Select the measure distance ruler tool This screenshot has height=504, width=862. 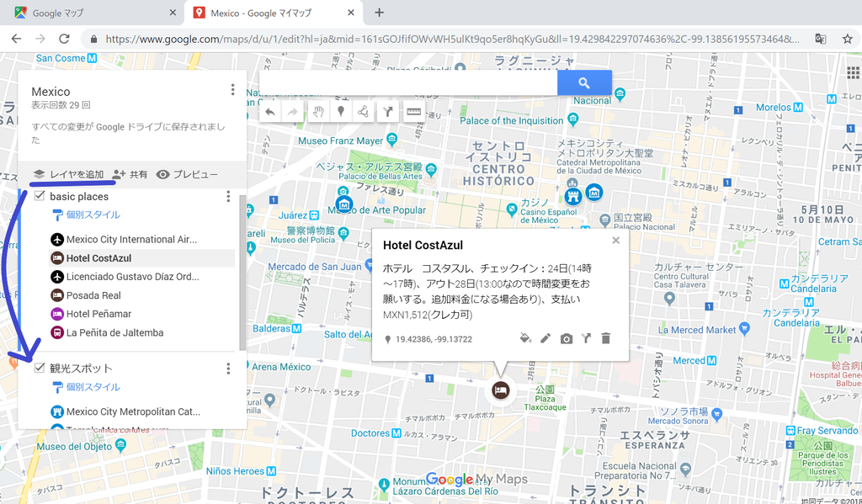[x=413, y=112]
